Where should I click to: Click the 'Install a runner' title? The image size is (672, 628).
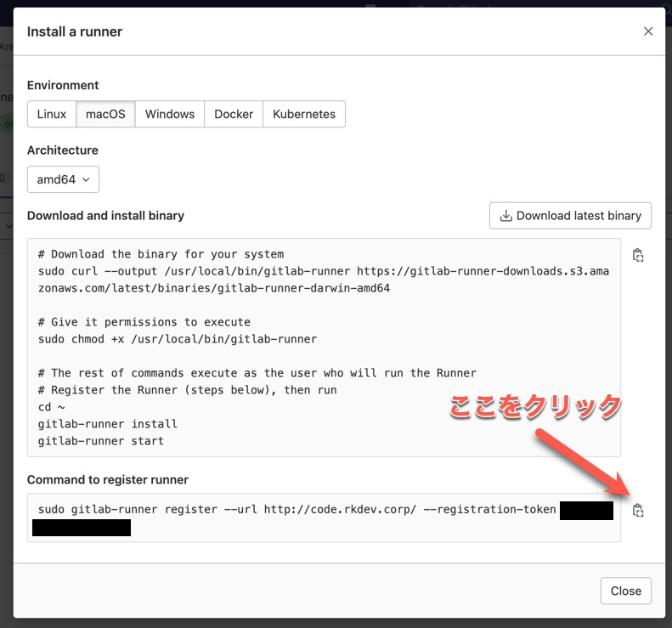tap(75, 31)
